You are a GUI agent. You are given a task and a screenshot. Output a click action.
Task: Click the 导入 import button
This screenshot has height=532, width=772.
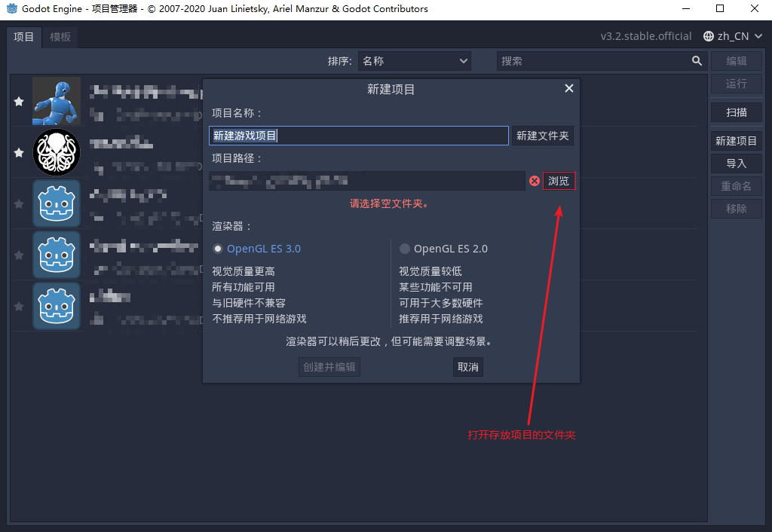(737, 164)
